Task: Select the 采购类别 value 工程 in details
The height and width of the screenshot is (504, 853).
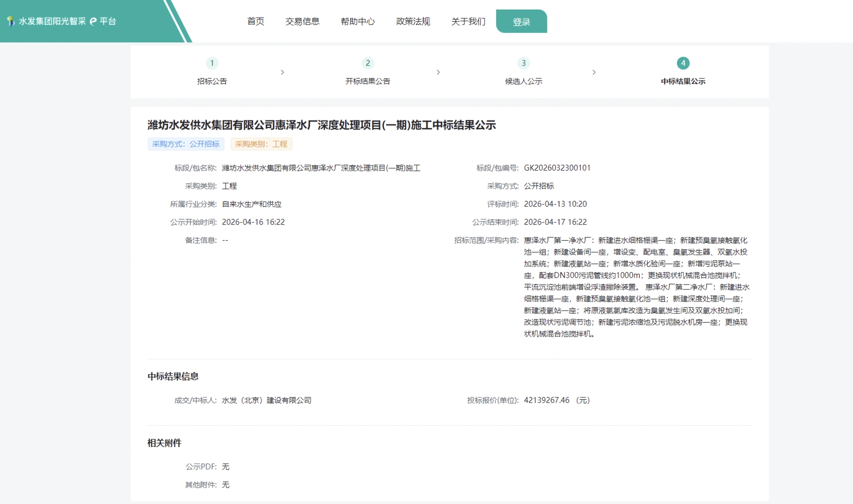Action: tap(230, 186)
